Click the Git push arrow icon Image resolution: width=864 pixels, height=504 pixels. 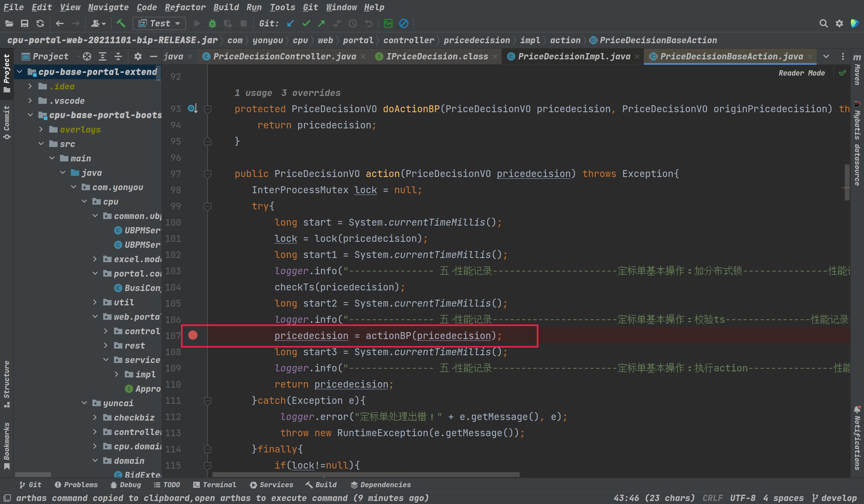(321, 24)
